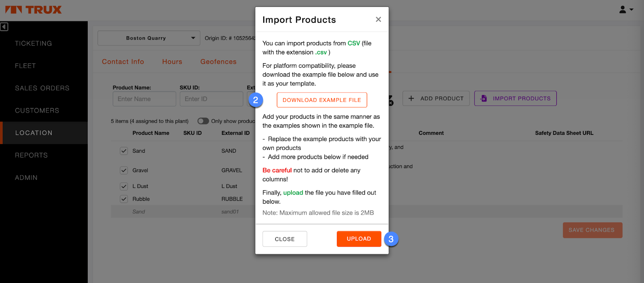
Task: Click the orange Upload button
Action: 359,239
